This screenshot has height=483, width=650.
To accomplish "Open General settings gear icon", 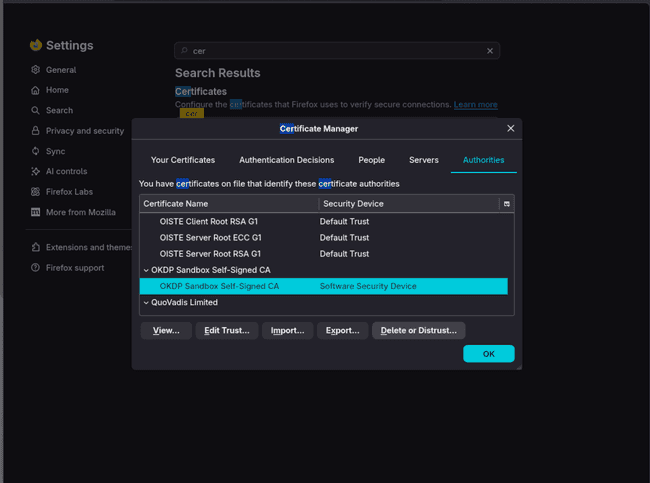I will (36, 70).
